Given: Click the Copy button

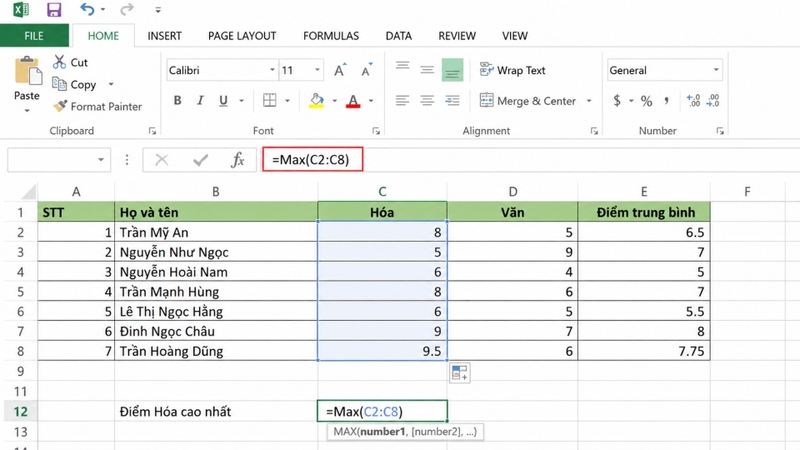Looking at the screenshot, I should [x=74, y=84].
